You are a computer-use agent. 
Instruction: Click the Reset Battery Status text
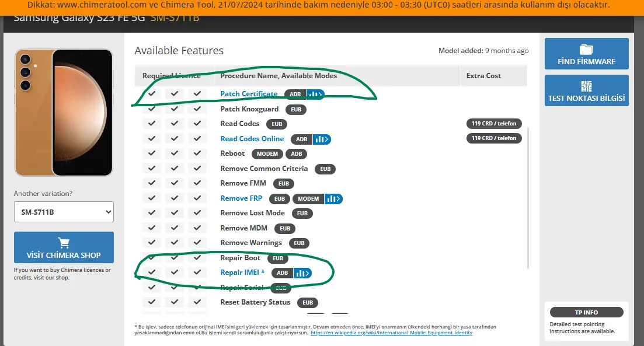pos(256,302)
